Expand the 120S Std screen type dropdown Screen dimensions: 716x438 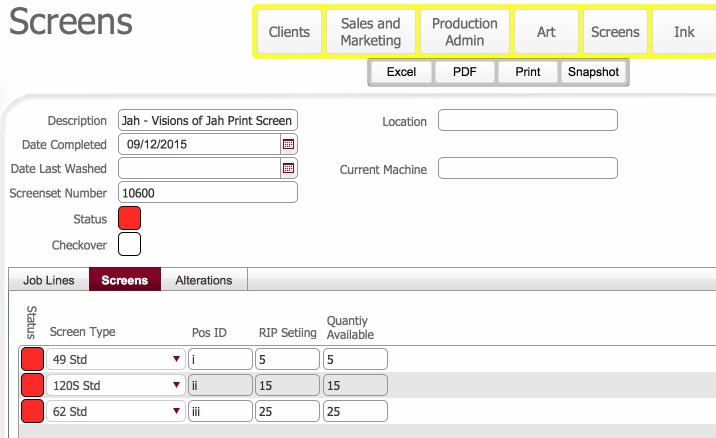(x=176, y=385)
